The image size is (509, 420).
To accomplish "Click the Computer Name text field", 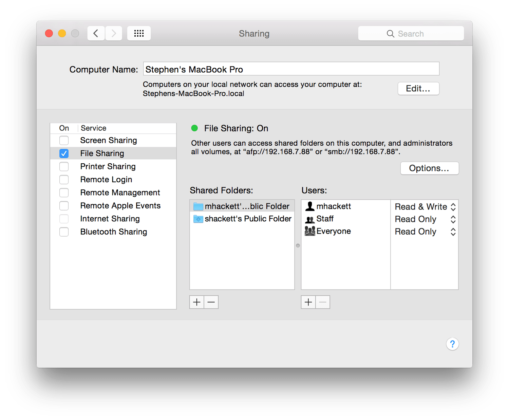I will pos(291,69).
